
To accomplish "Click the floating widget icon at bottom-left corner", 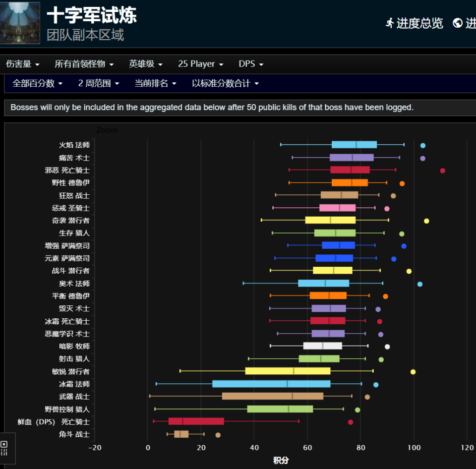I will pyautogui.click(x=4, y=448).
